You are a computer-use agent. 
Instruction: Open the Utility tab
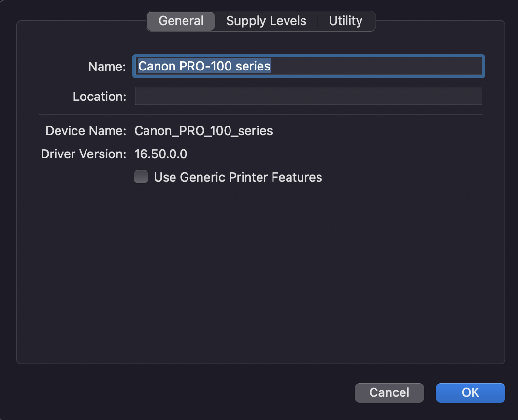tap(345, 21)
